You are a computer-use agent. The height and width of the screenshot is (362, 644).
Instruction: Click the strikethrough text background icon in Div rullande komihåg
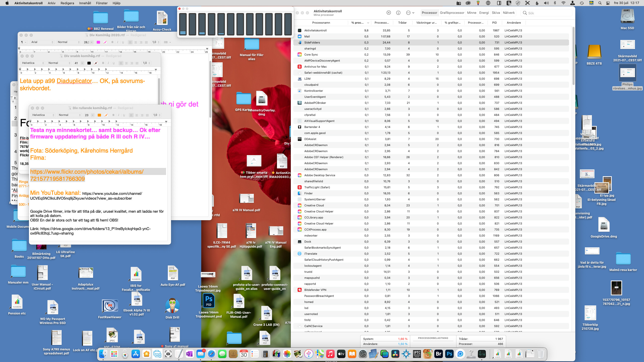[x=106, y=115]
